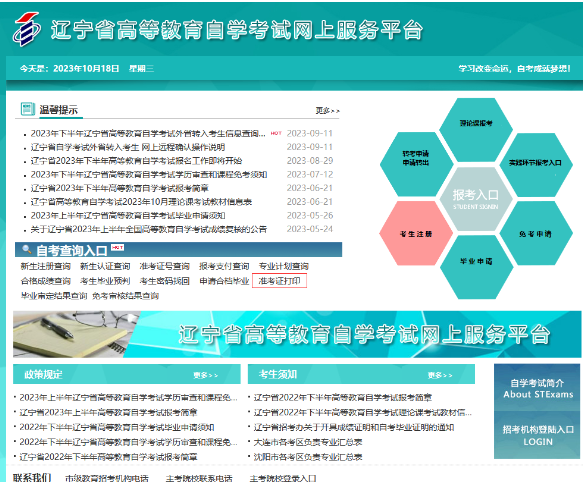Open 新生注册查询 query link
583x482 pixels.
(46, 266)
